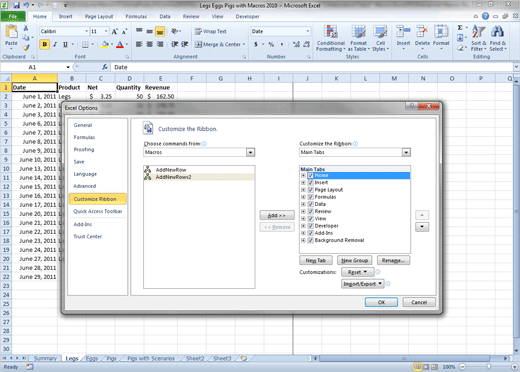Click the Fill Color yellow swatch button

coord(105,44)
